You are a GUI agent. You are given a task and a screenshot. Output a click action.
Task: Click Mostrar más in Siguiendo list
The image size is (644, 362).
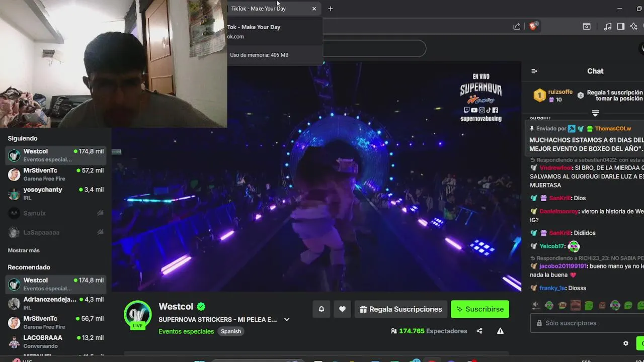pos(24,250)
